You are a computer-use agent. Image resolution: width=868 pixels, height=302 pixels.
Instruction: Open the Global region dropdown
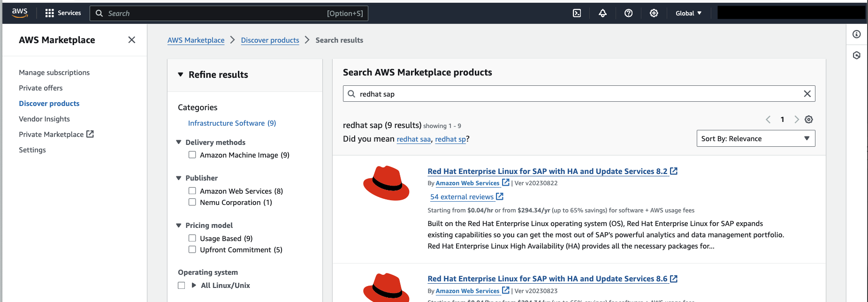pos(688,13)
